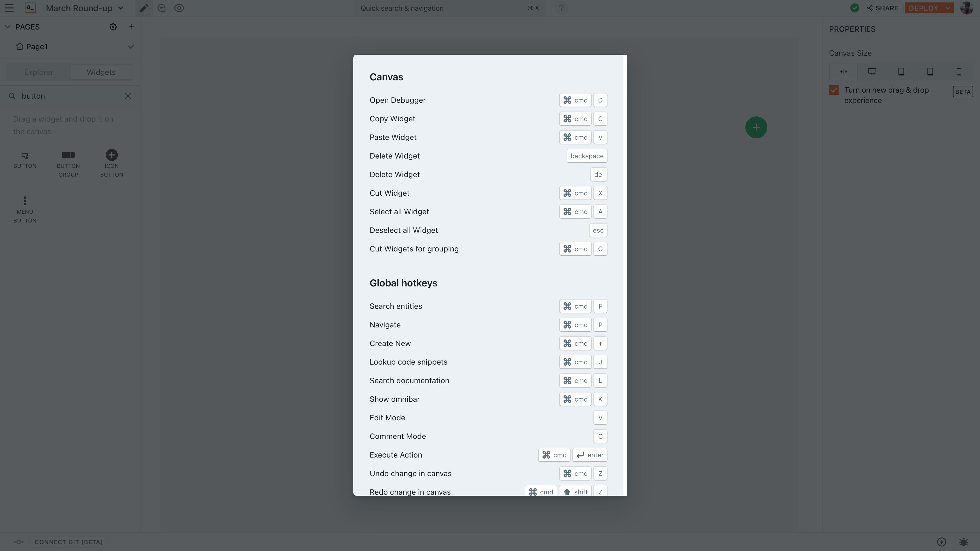Open the help question mark icon
The width and height of the screenshot is (980, 551).
(561, 8)
